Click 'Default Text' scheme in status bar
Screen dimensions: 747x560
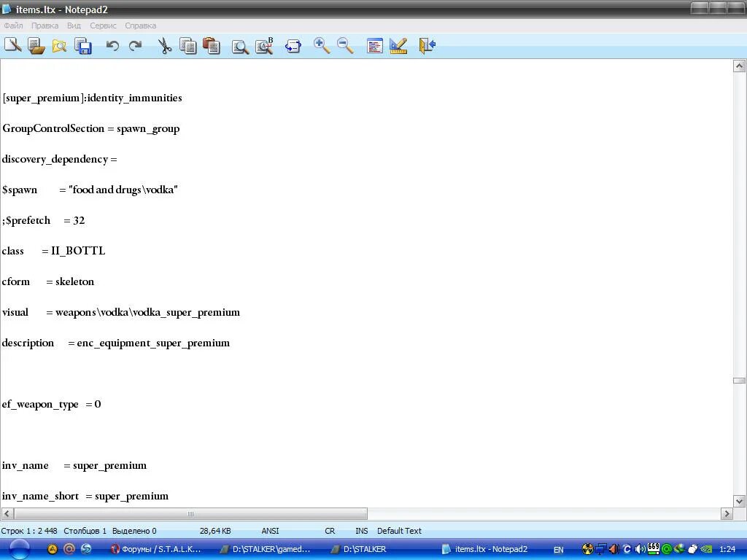(399, 531)
